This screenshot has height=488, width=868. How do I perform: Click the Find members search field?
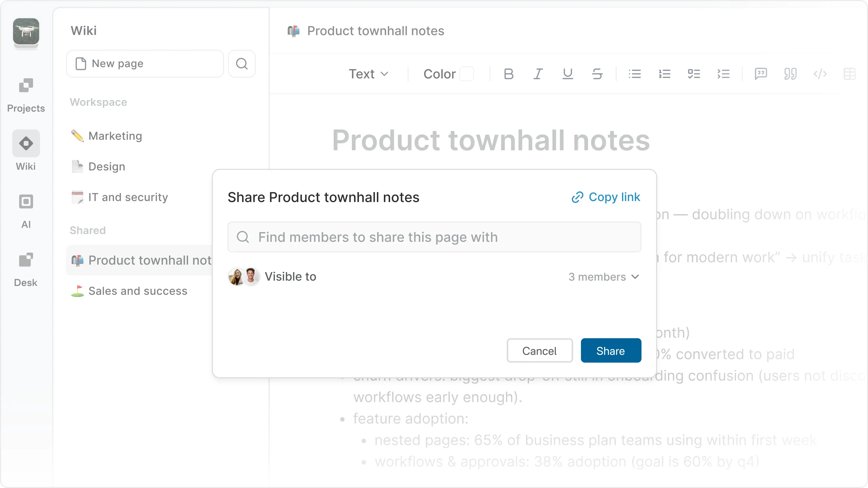coord(434,237)
